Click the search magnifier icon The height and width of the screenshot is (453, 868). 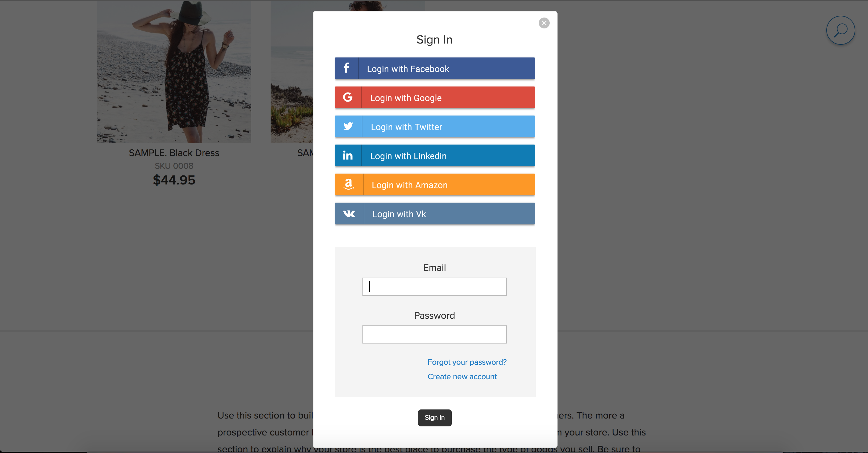click(840, 31)
